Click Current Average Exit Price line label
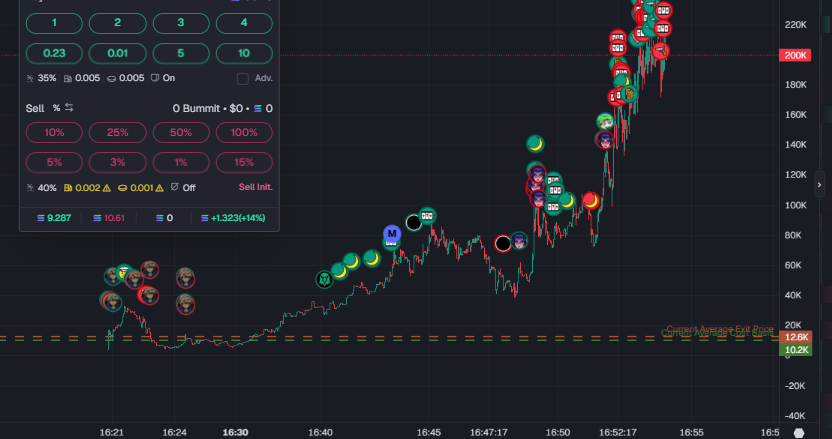The image size is (832, 439). tap(720, 329)
